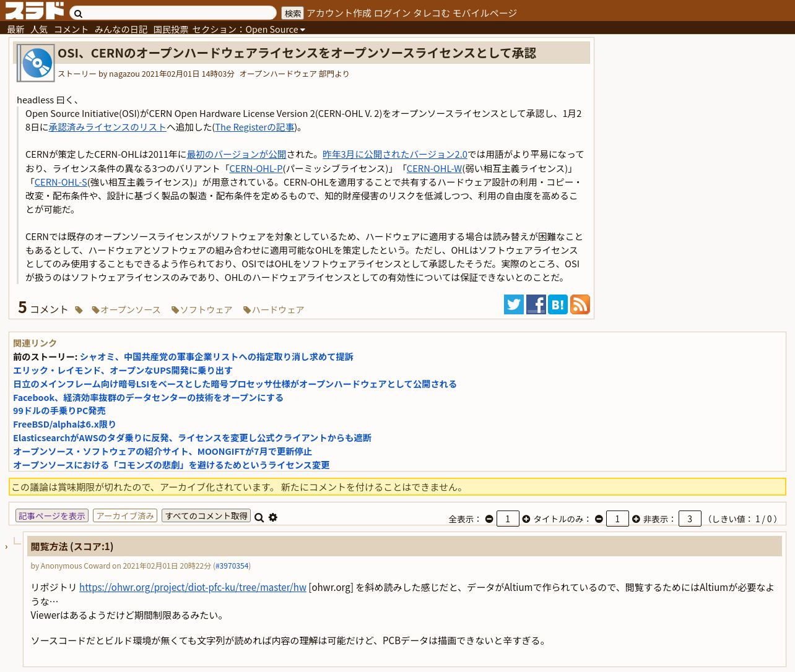Share the story on Twitter
The image size is (795, 672).
(514, 304)
